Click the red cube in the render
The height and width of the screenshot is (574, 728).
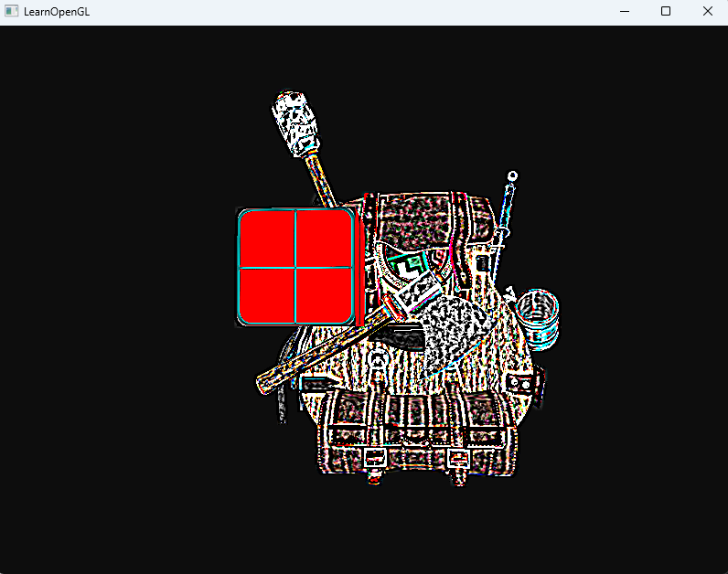point(299,267)
